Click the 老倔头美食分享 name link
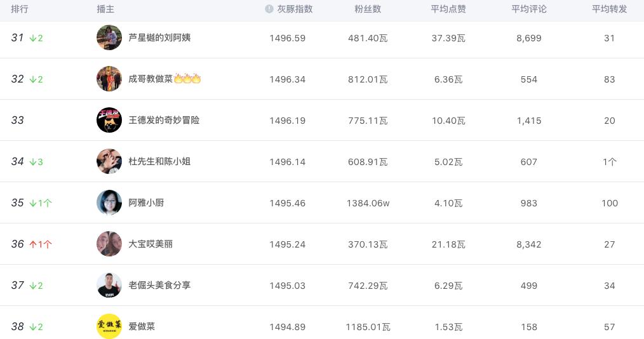Screen dimensions: 644x339 (159, 285)
